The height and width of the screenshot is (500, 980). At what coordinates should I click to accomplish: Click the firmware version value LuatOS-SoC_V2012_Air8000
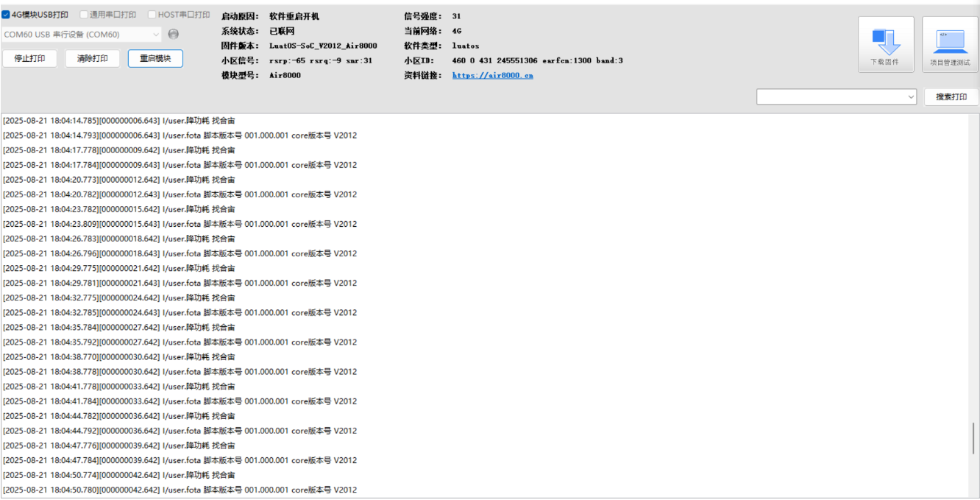(x=323, y=46)
